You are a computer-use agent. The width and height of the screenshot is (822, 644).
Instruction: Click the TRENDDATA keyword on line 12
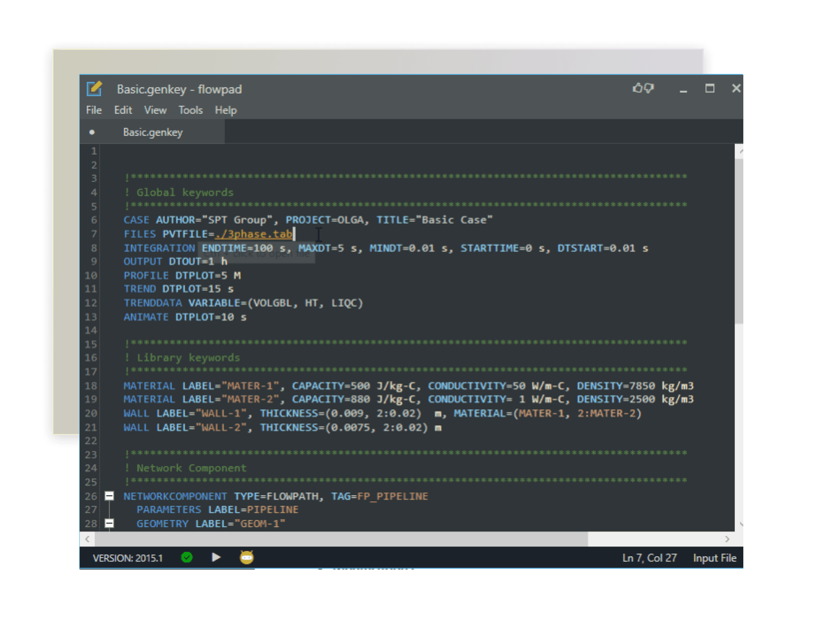153,303
